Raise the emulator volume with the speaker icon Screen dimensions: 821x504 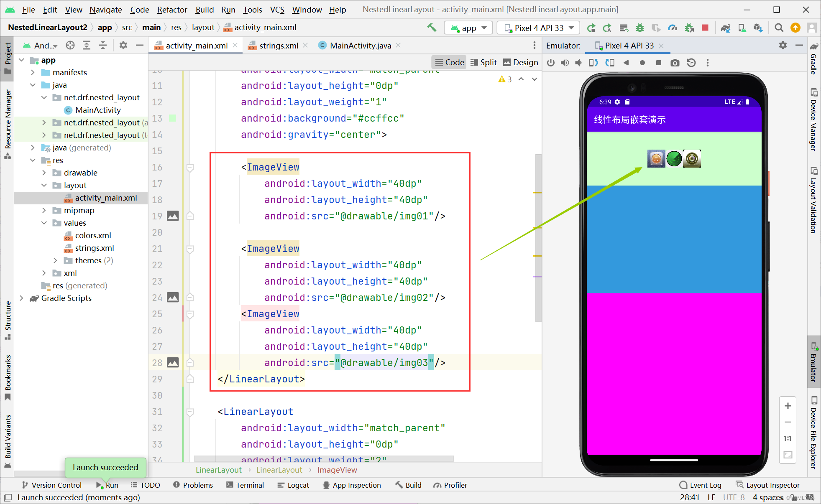click(565, 63)
